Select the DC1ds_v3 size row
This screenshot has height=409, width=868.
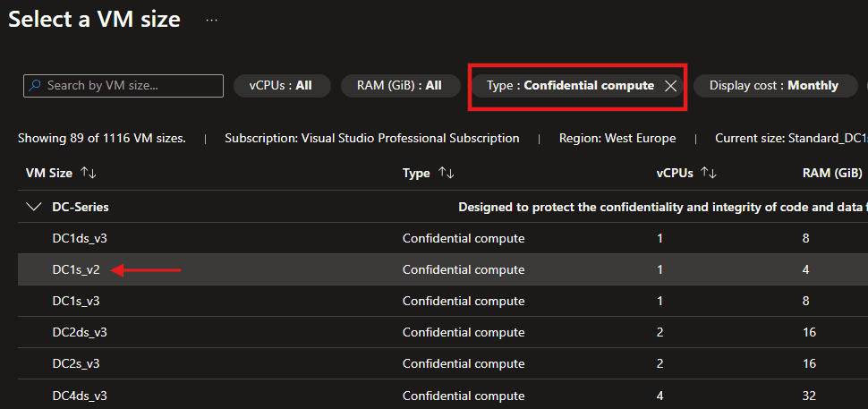(80, 238)
